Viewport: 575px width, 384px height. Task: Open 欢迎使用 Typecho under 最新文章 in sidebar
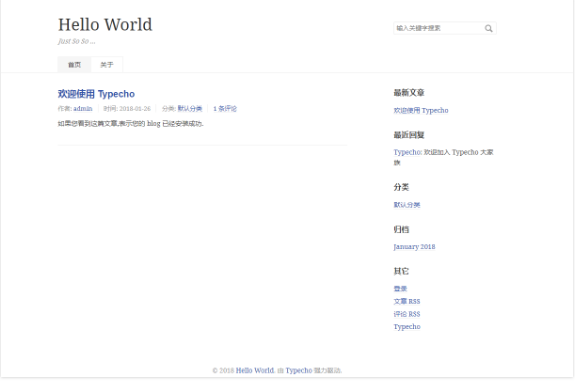(x=421, y=110)
